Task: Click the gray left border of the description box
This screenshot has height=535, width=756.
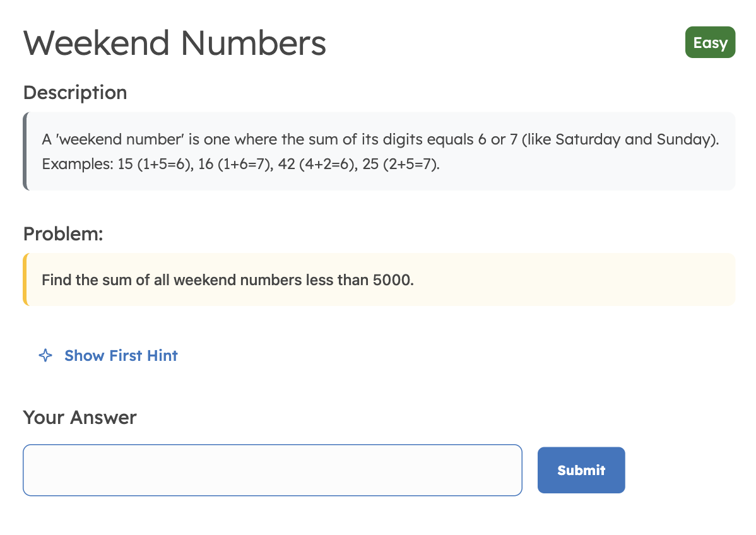Action: point(25,151)
